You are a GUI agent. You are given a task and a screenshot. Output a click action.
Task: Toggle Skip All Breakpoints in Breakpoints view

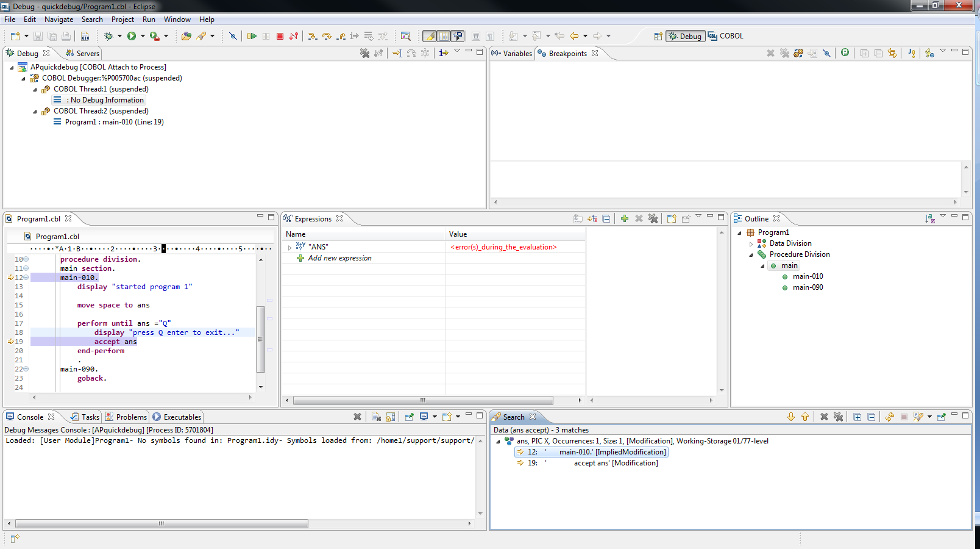(x=826, y=53)
